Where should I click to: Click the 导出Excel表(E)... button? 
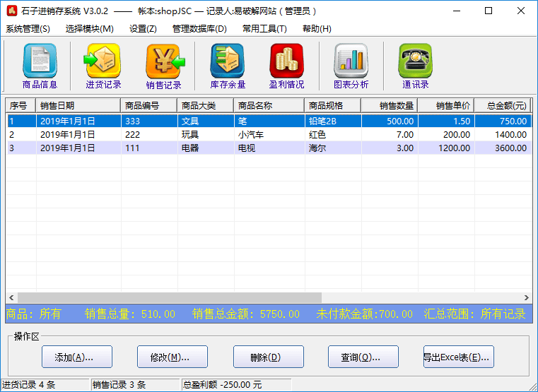(458, 357)
